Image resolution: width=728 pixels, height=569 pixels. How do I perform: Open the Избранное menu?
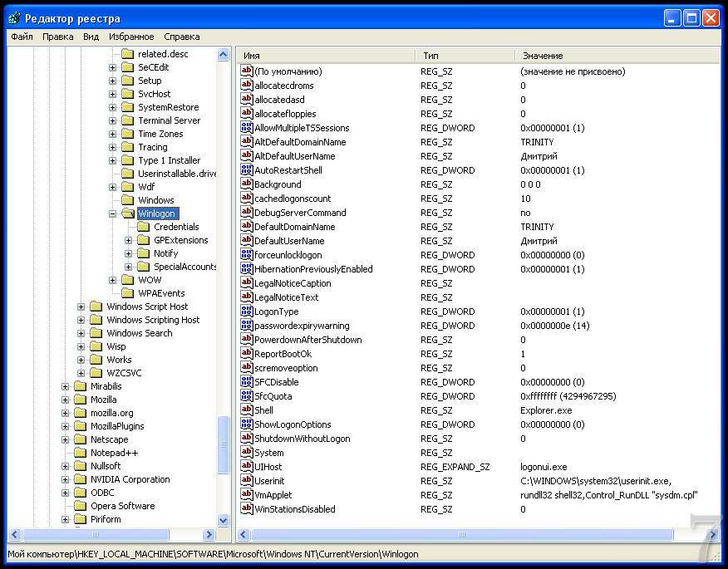click(x=130, y=37)
